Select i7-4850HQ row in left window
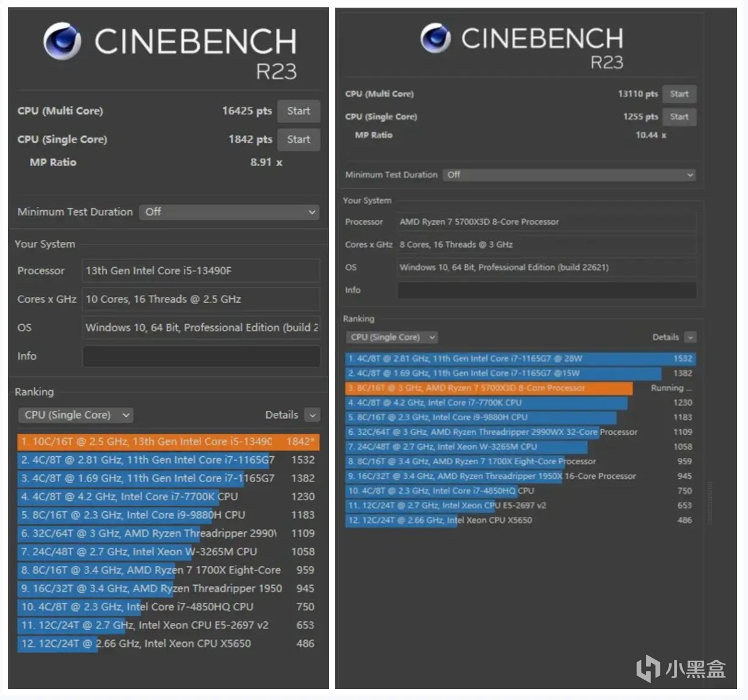The height and width of the screenshot is (700, 748). coord(169,607)
